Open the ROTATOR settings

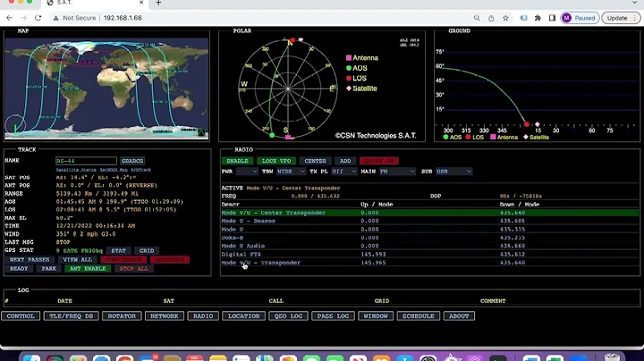(x=122, y=316)
